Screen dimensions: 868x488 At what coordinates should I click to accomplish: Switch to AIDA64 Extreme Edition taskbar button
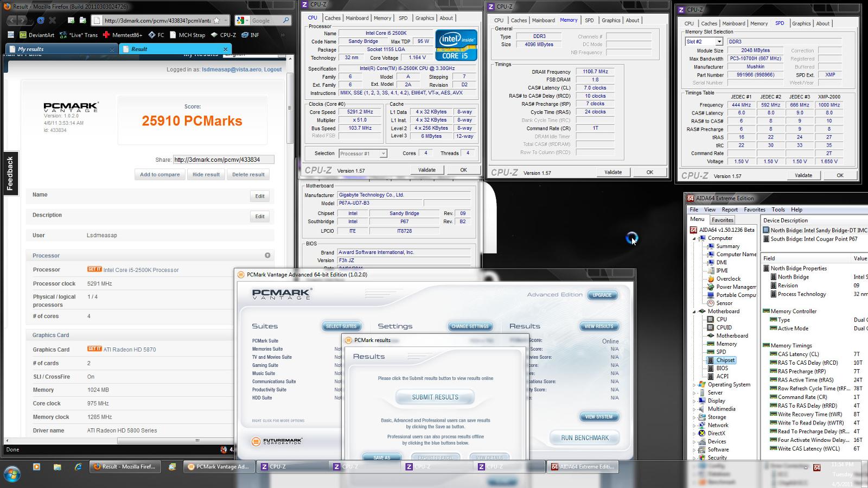tap(583, 466)
